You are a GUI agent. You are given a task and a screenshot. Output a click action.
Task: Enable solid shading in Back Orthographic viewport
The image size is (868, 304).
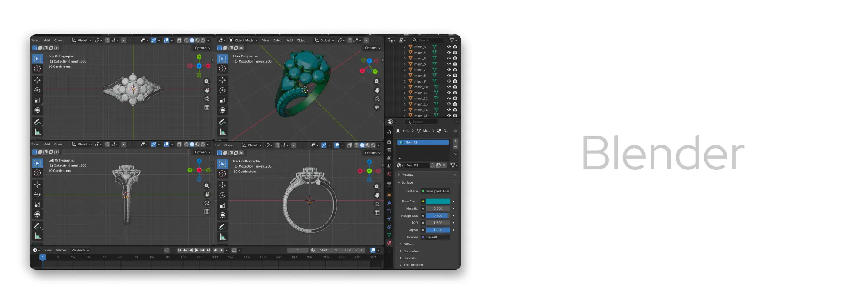click(362, 145)
